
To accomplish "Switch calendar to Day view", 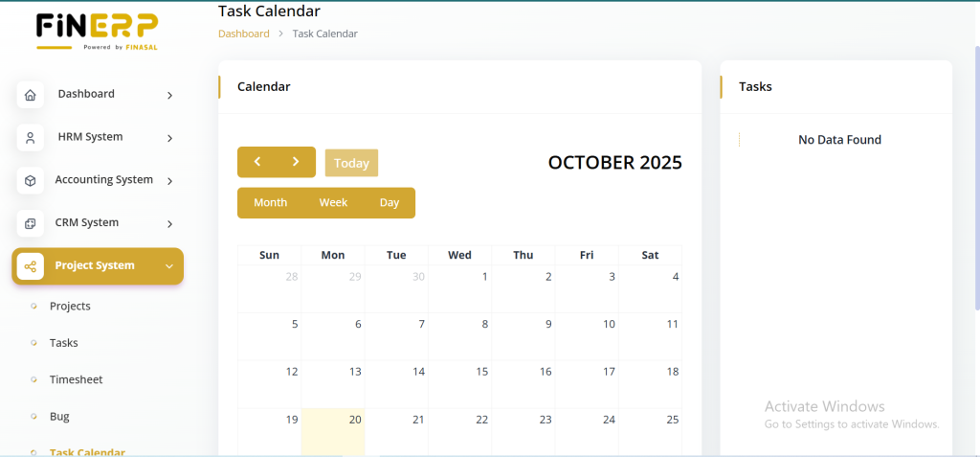I will point(389,203).
